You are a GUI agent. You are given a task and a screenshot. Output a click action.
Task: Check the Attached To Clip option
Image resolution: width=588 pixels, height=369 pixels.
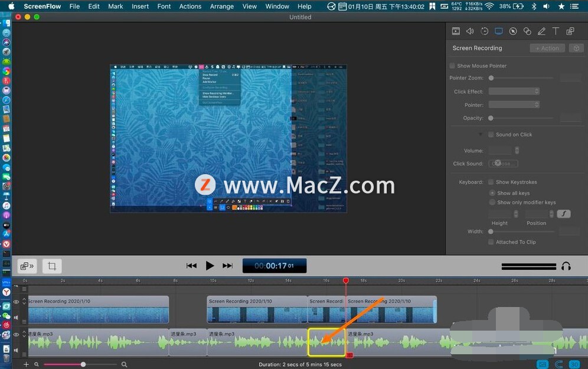tap(491, 242)
